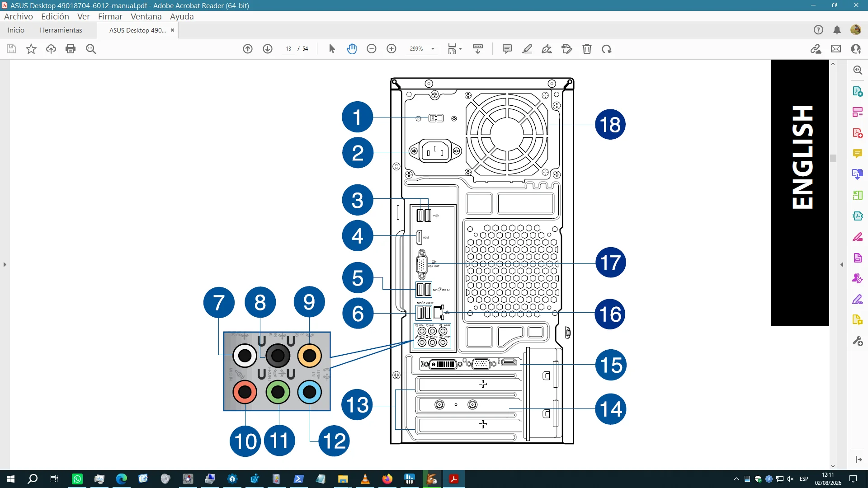Image resolution: width=868 pixels, height=488 pixels.
Task: Open the Create PDF tool in sidebar
Action: pos(858,133)
